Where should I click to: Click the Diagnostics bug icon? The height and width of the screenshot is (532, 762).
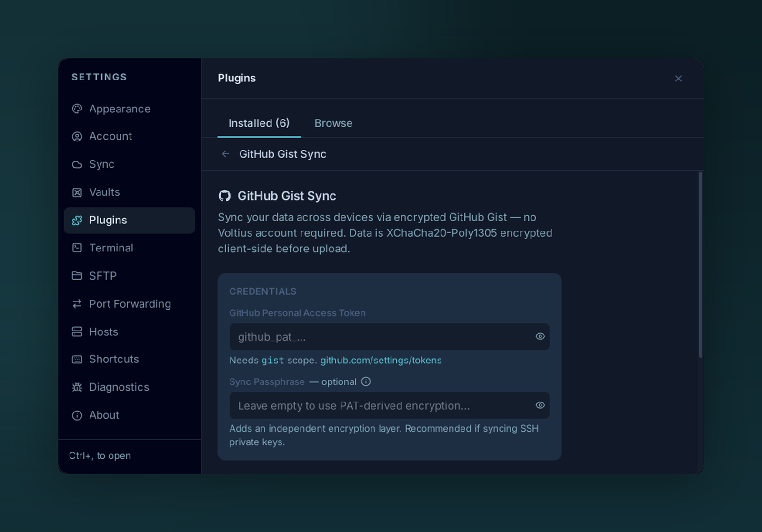[x=77, y=387]
